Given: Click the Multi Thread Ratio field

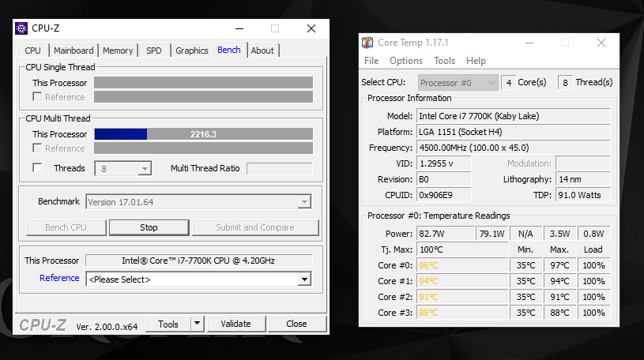Looking at the screenshot, I should (x=279, y=168).
